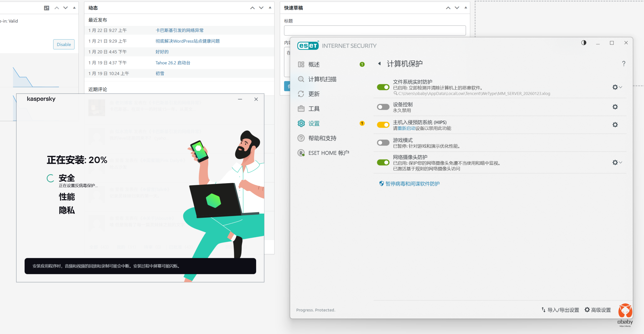
Task: Click the 标题 input field
Action: [x=375, y=30]
